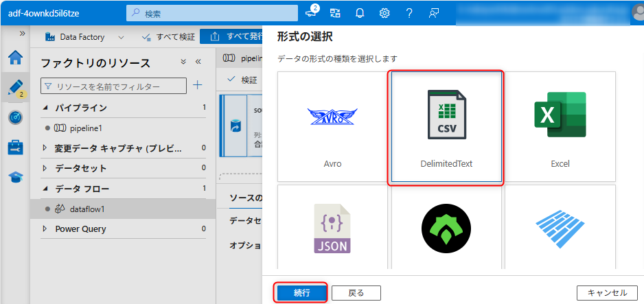
Task: Add a new resource with plus icon
Action: [x=198, y=85]
